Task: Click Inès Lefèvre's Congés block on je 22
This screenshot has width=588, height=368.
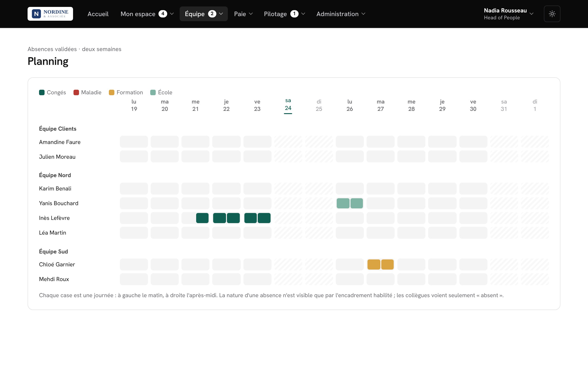Action: [x=226, y=218]
